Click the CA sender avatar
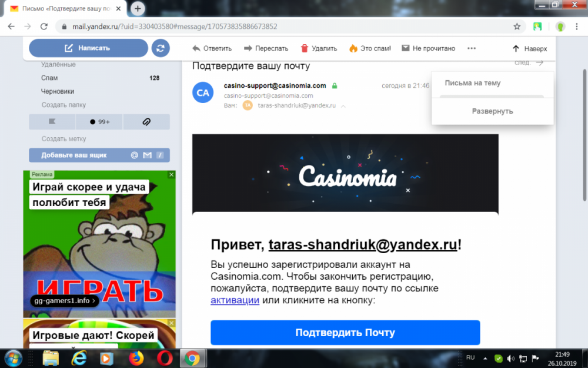 pyautogui.click(x=203, y=92)
